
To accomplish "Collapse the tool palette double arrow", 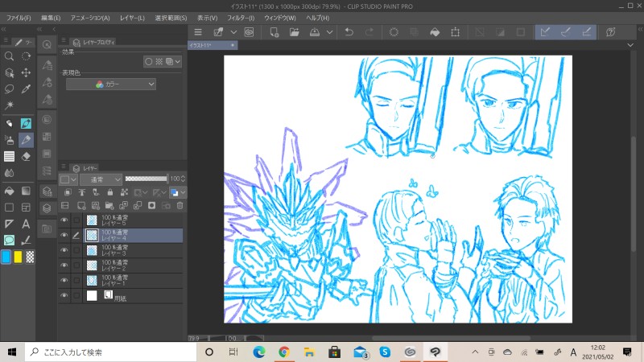I will coord(3,29).
